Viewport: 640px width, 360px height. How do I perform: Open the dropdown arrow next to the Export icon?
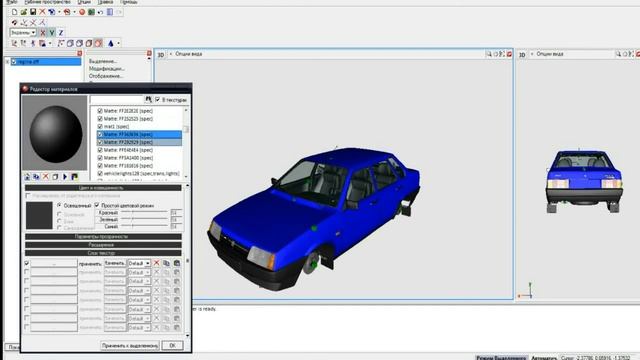point(74,12)
